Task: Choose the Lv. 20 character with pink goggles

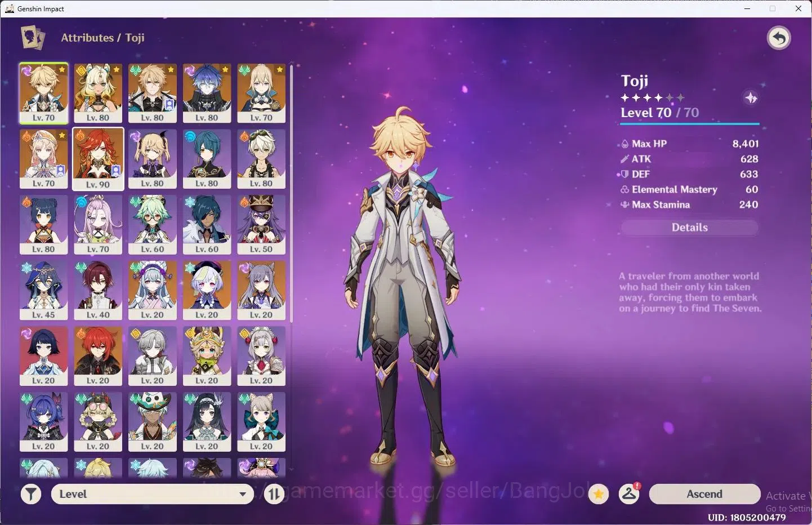Action: (x=98, y=422)
